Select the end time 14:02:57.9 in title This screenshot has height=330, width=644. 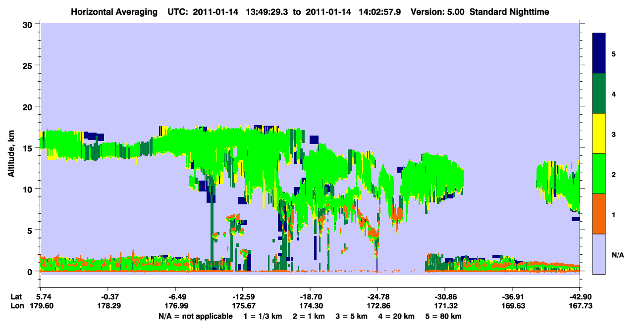[379, 12]
